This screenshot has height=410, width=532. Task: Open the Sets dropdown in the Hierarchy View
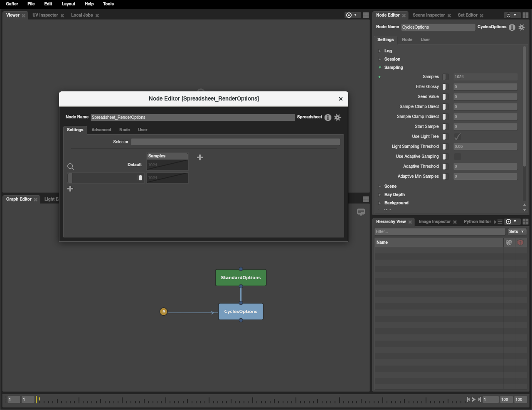(517, 232)
